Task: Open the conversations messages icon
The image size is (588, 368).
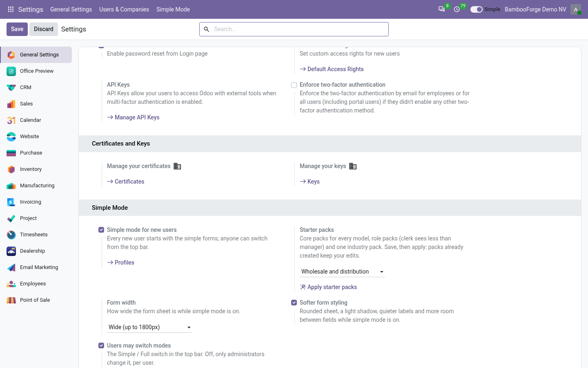Action: 441,9
